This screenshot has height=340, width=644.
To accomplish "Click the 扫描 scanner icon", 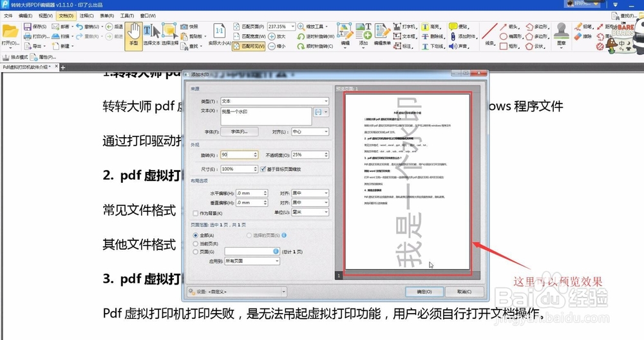I will coord(55,36).
